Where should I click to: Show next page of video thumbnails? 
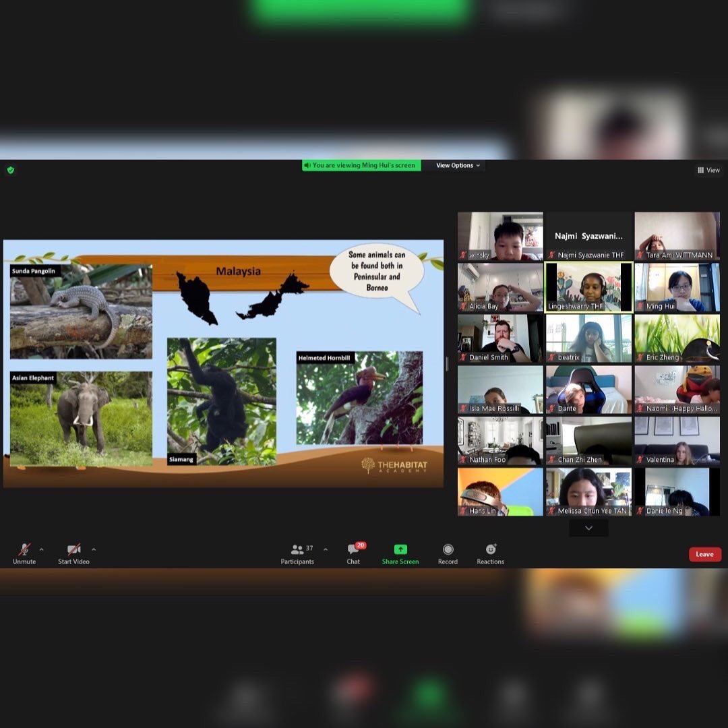pyautogui.click(x=588, y=528)
